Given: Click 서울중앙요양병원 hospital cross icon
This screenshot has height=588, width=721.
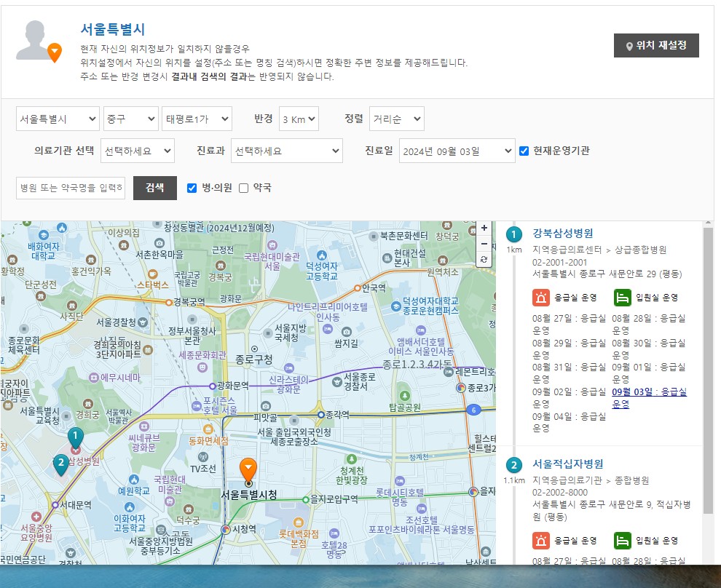Looking at the screenshot, I should point(36,517).
